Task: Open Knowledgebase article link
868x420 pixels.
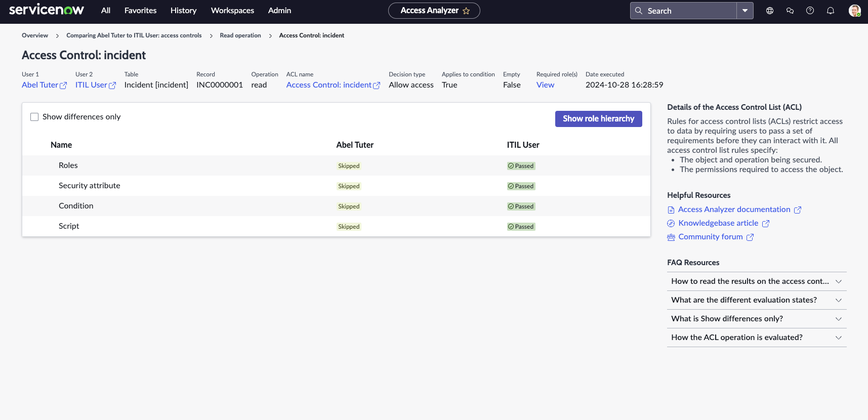Action: click(719, 223)
